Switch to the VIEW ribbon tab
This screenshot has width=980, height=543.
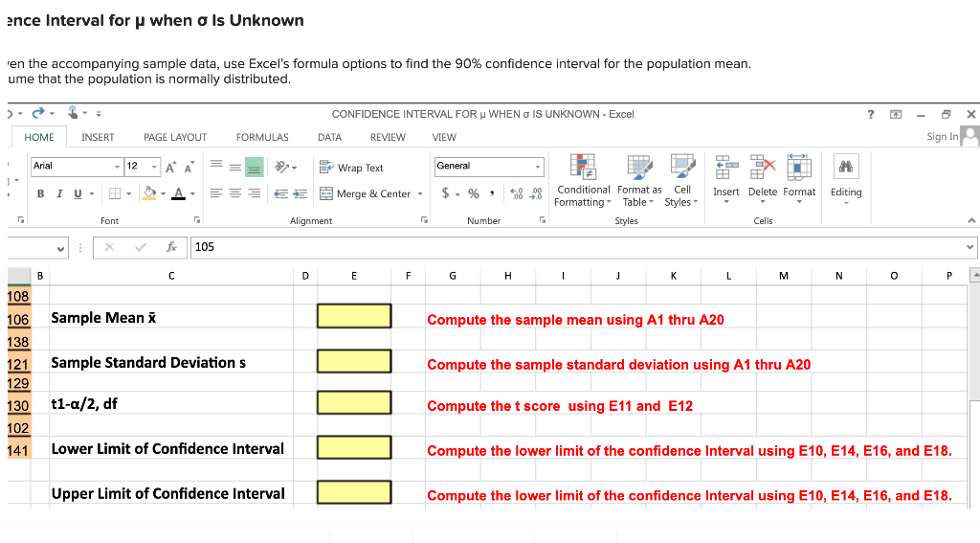(444, 137)
